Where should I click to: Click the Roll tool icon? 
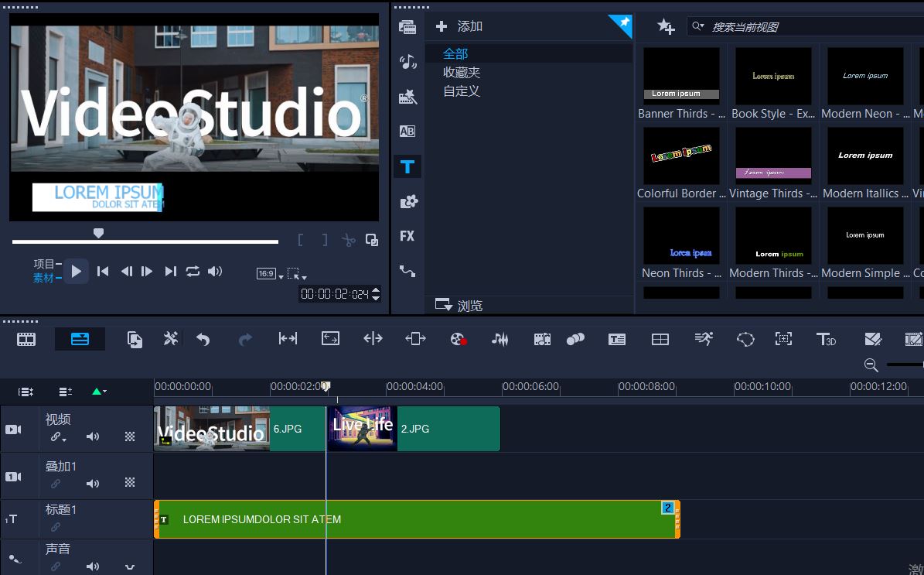(x=373, y=338)
